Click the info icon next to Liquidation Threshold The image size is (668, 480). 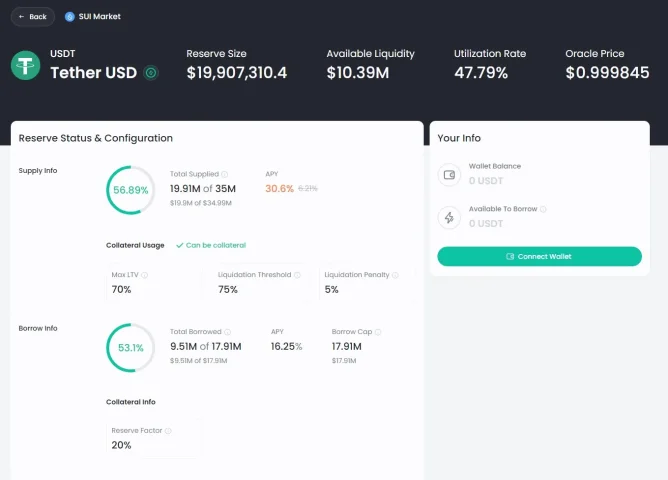click(x=297, y=275)
